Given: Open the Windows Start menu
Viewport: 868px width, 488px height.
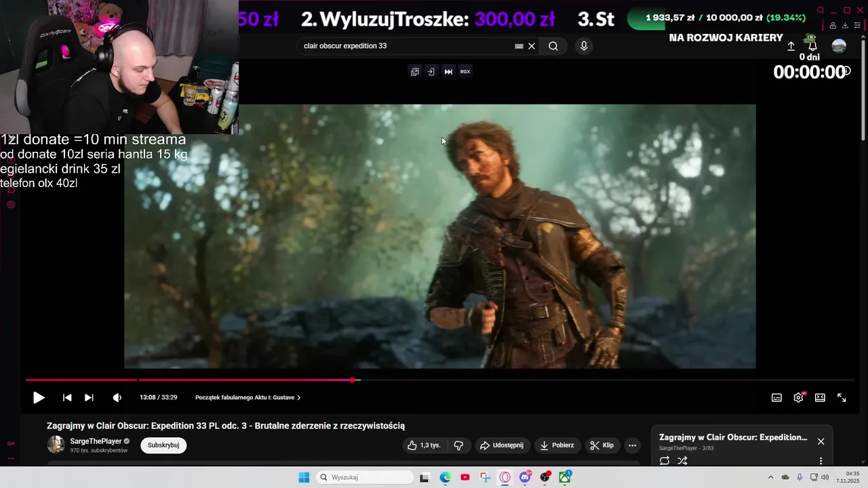Looking at the screenshot, I should [x=304, y=477].
